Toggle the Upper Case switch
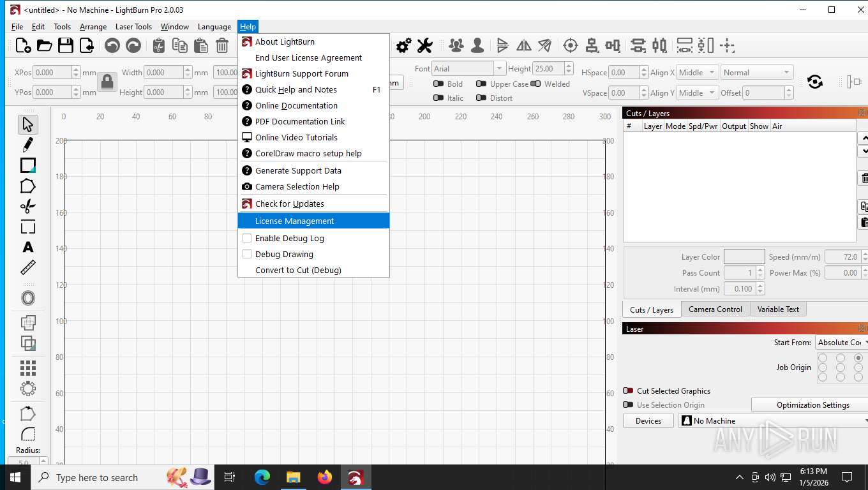Screen dimensions: 868x490 click(x=481, y=84)
